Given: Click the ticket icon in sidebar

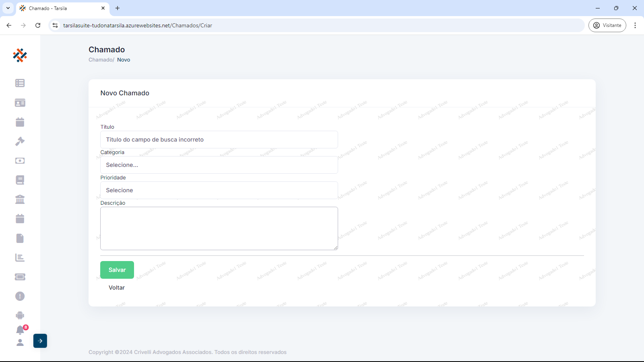Looking at the screenshot, I should 20,277.
